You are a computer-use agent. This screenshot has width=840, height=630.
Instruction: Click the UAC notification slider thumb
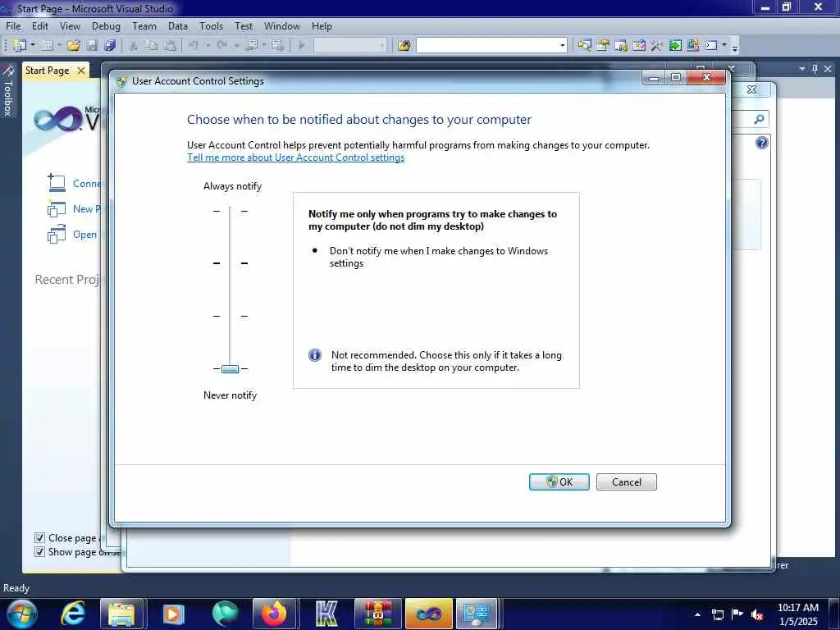(x=230, y=368)
